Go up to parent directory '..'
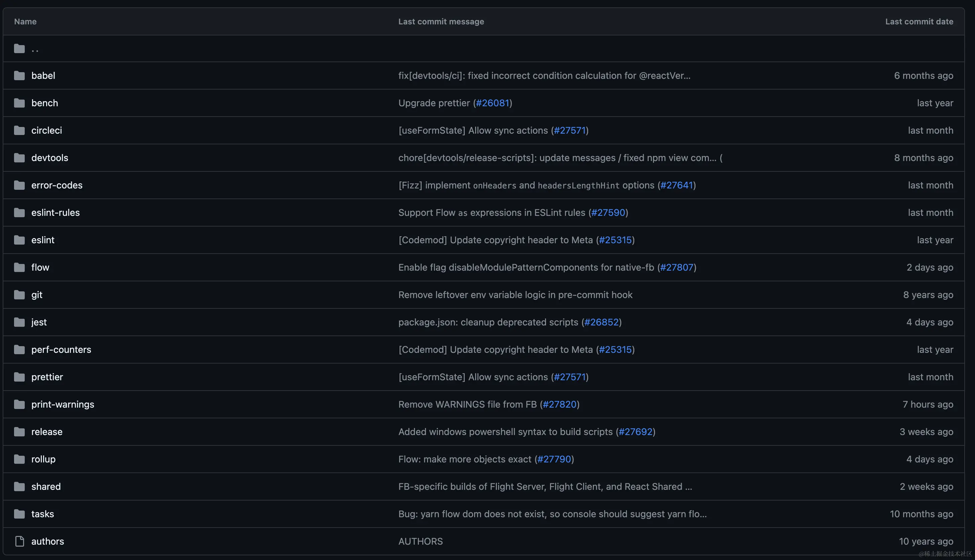Screen dimensions: 975x560 [x=35, y=49]
